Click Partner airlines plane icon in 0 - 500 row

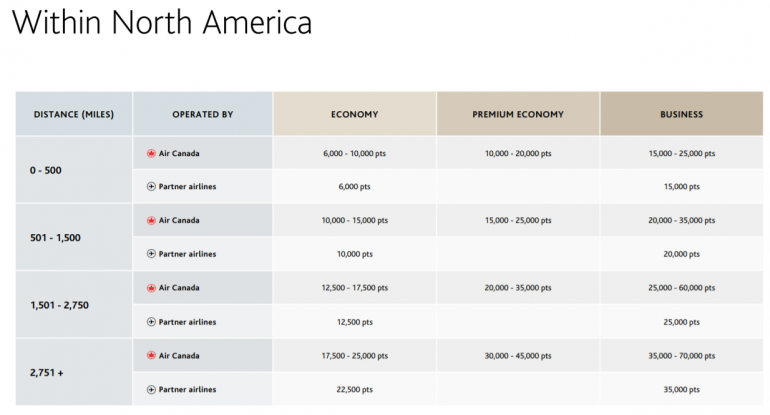152,186
